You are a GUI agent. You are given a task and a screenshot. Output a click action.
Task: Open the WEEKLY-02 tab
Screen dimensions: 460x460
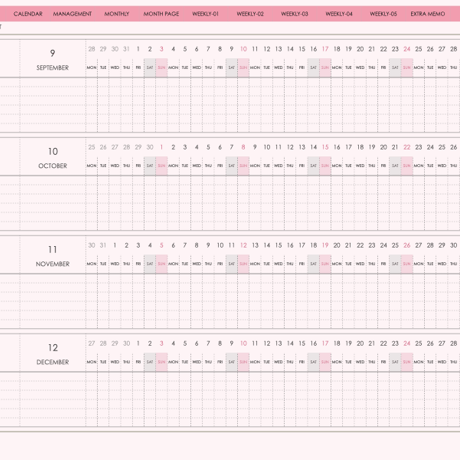coord(250,14)
